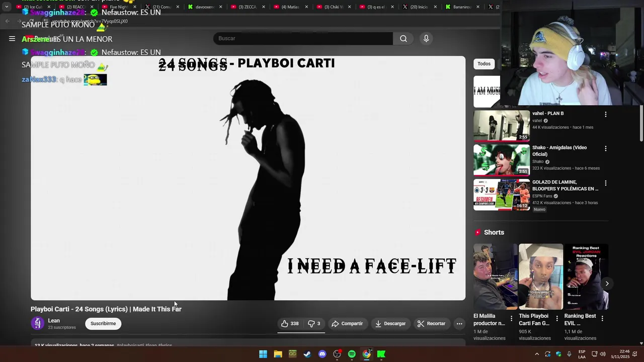Open more actions menu beside Recortar
Screen dimensions: 644x362
[x=459, y=324]
